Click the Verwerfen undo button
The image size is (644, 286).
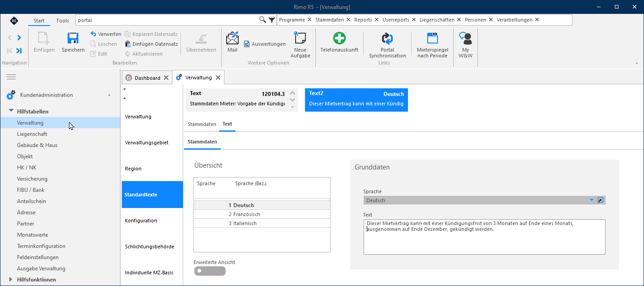pyautogui.click(x=106, y=34)
